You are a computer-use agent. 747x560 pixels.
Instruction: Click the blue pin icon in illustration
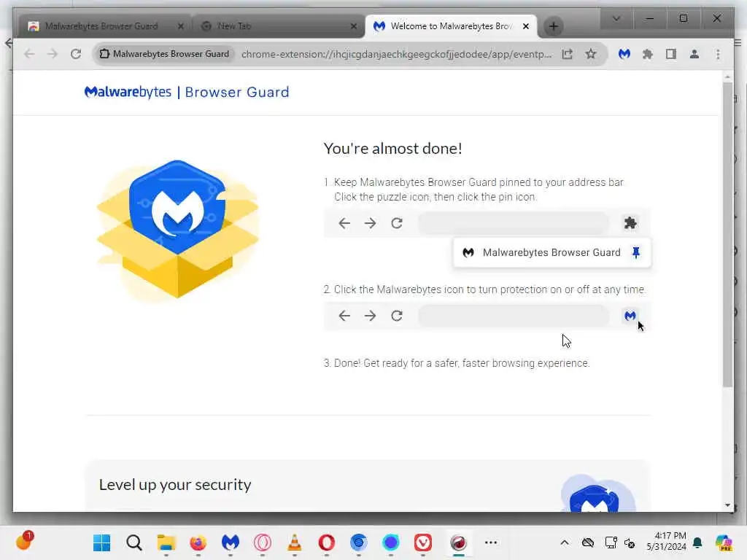click(x=636, y=252)
